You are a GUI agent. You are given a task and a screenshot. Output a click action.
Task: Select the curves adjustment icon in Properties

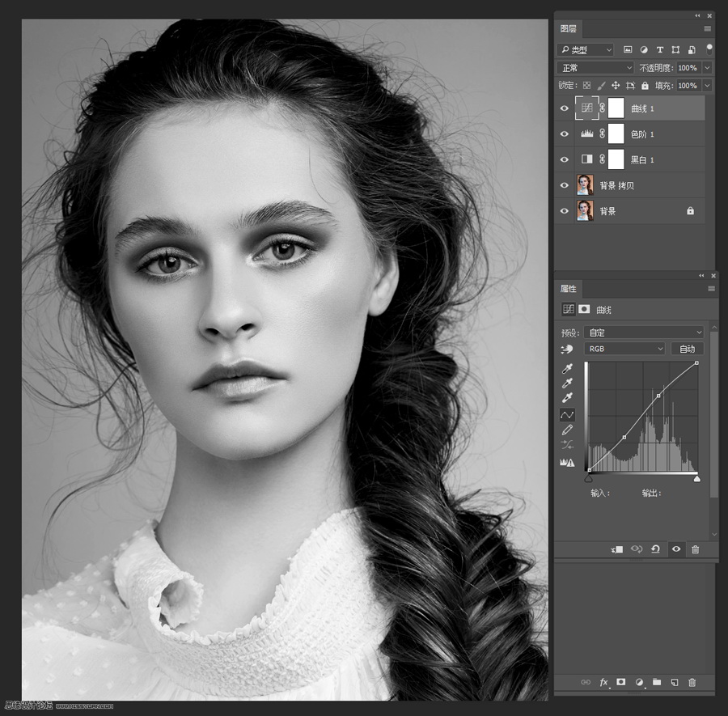pyautogui.click(x=569, y=309)
